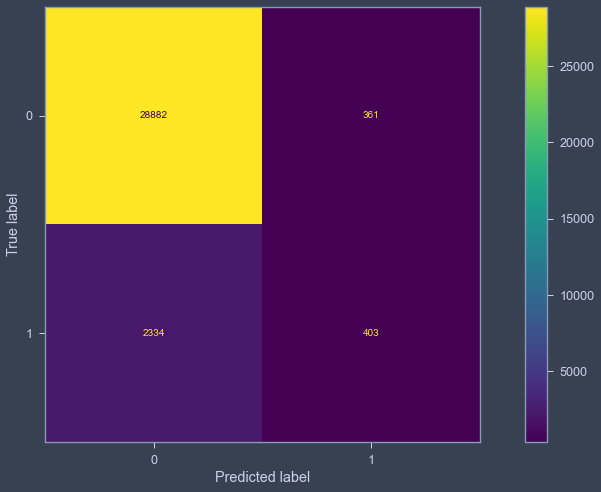Image resolution: width=601 pixels, height=492 pixels.
Task: Click the colorbar tick label 25000
Action: (577, 67)
